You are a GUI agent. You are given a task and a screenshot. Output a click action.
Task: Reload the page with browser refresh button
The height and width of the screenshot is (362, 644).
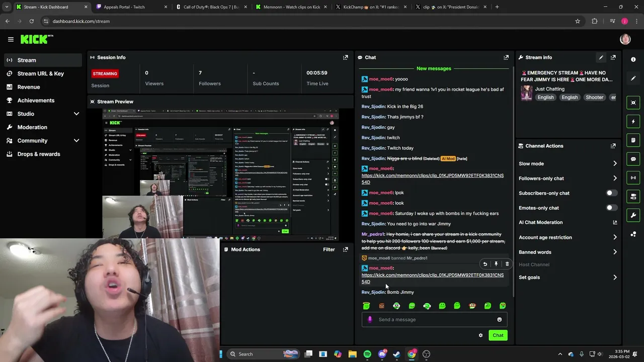point(31,21)
